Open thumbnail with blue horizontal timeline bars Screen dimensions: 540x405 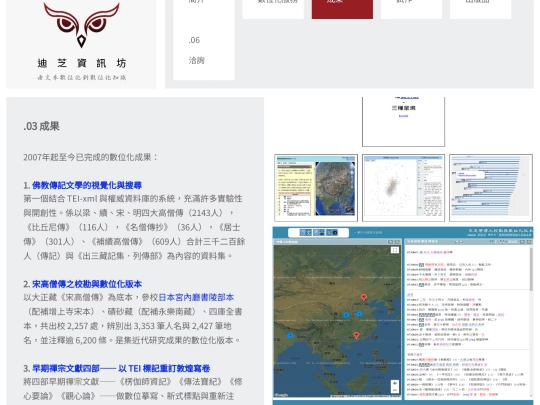coord(491,188)
